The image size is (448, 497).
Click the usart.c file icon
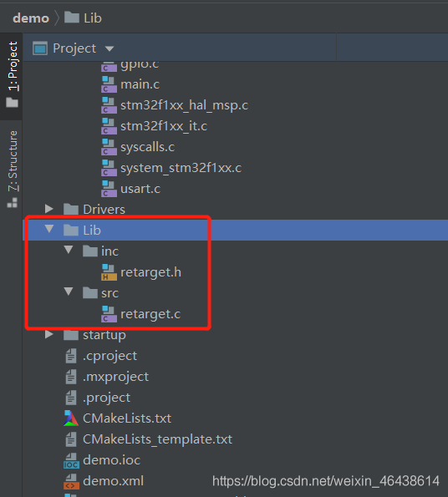coord(109,189)
